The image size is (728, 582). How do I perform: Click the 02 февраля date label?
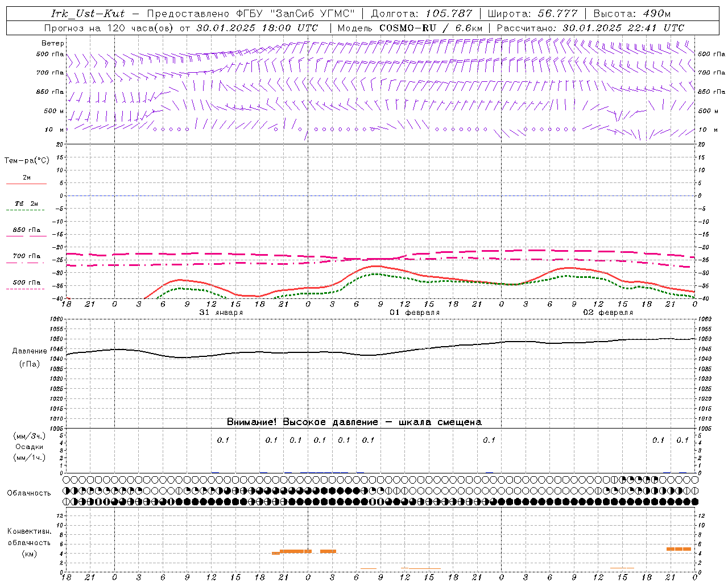[x=608, y=313]
